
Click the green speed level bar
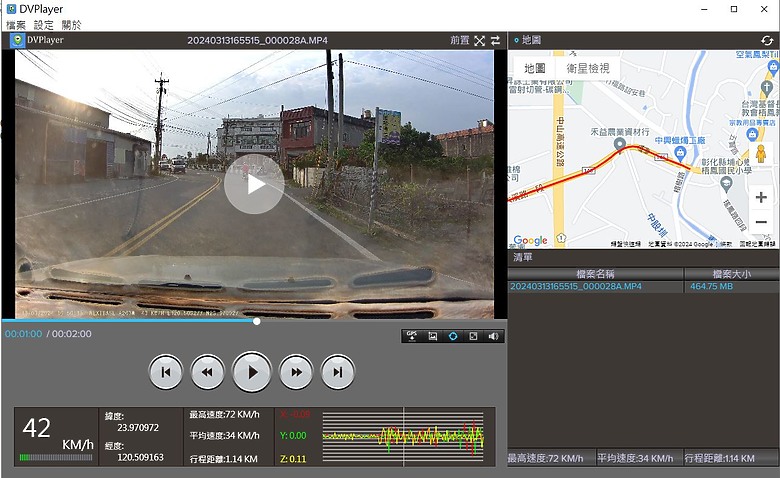point(56,458)
